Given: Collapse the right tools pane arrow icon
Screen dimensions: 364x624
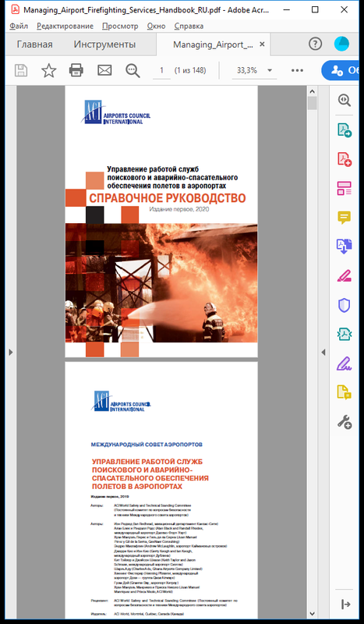Looking at the screenshot, I should [x=346, y=604].
